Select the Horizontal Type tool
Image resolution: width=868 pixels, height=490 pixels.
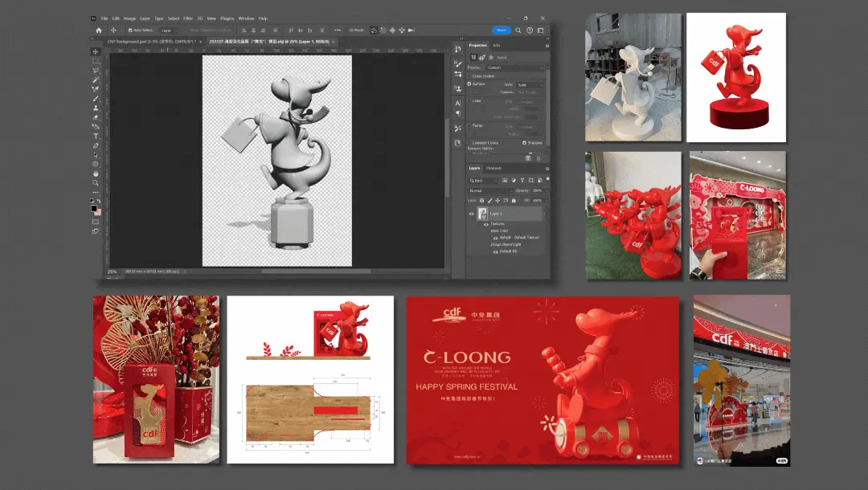(95, 136)
